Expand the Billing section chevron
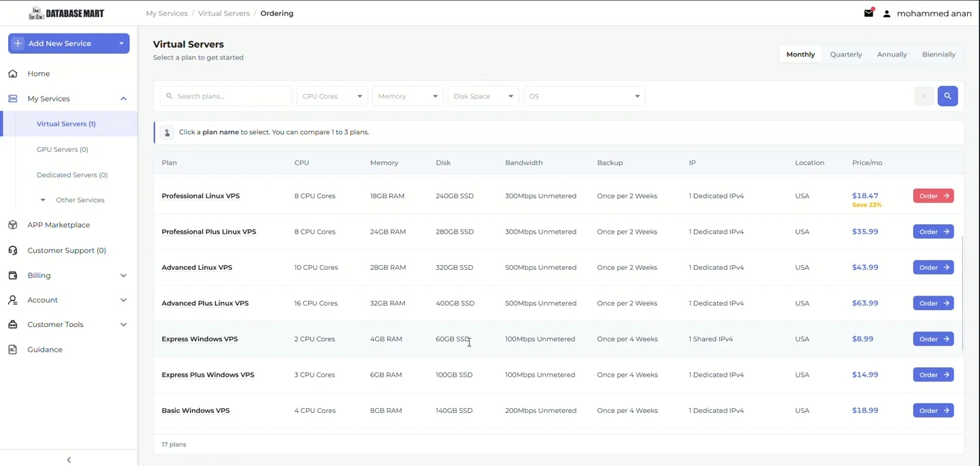 tap(123, 275)
